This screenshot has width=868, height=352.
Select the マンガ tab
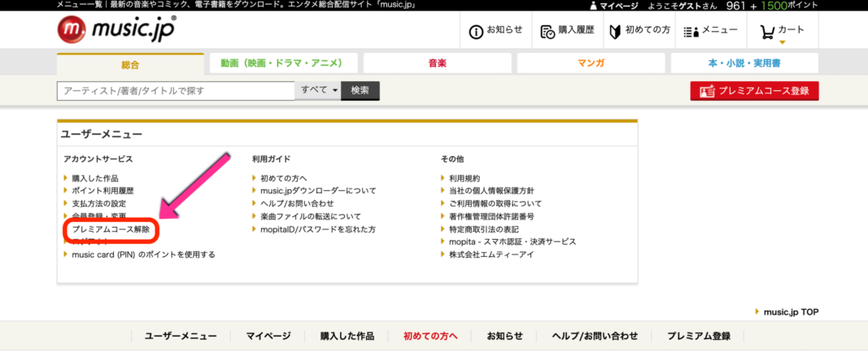(x=590, y=63)
